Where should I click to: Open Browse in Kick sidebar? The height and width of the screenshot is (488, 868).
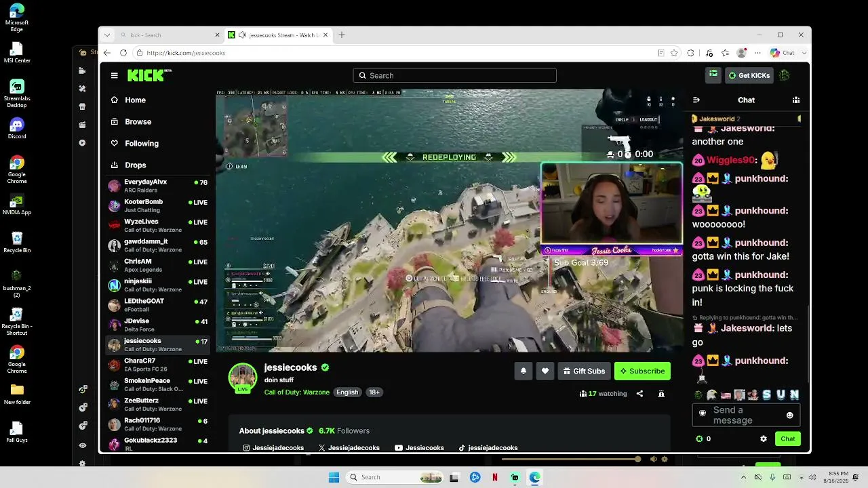(138, 121)
